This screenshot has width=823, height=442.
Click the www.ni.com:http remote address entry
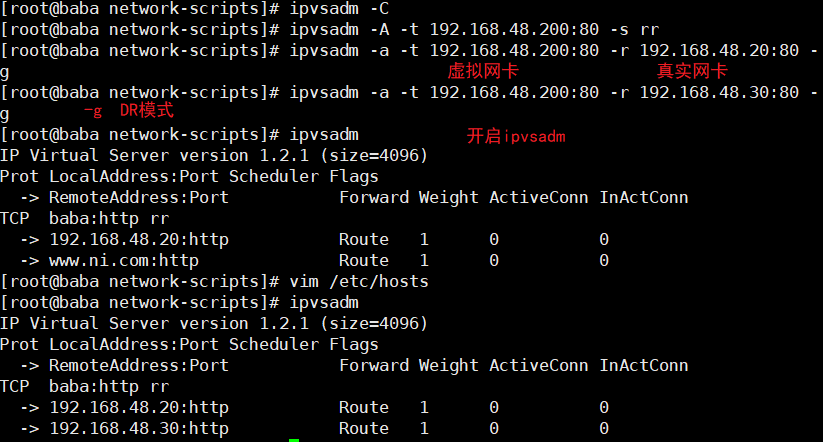click(124, 260)
